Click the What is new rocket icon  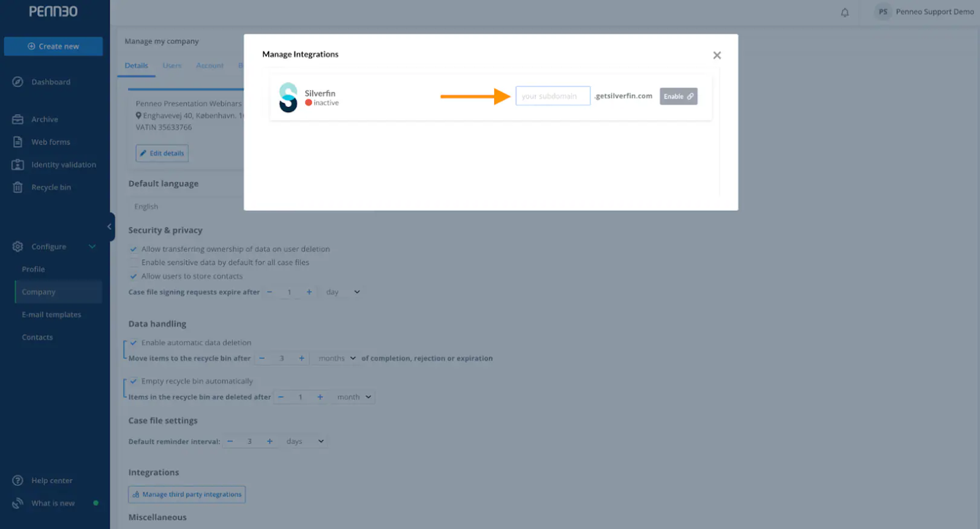click(18, 503)
